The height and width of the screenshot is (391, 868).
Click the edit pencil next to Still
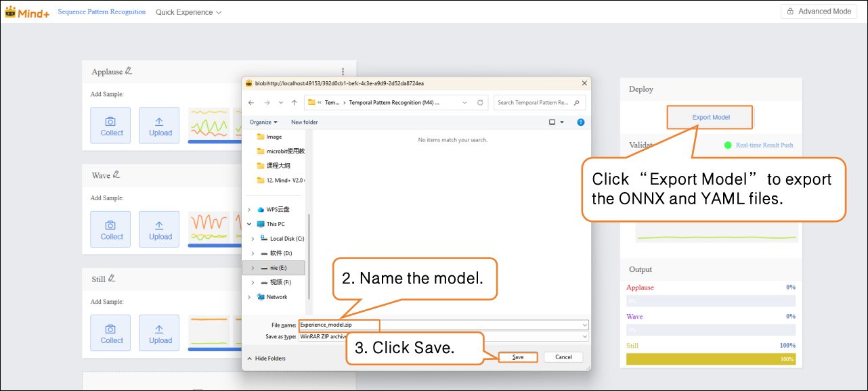coord(112,278)
